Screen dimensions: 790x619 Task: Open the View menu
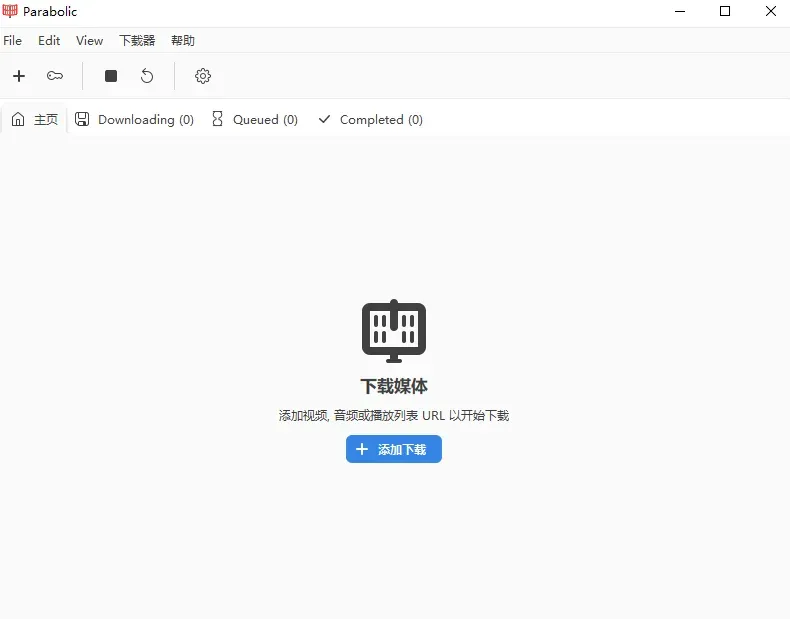tap(89, 40)
